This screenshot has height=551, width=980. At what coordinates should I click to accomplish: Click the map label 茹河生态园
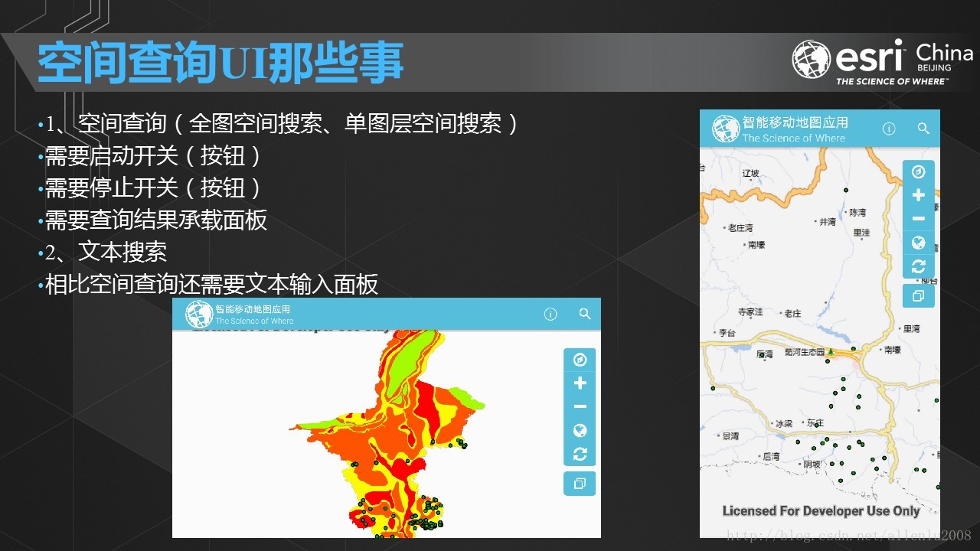pyautogui.click(x=805, y=352)
